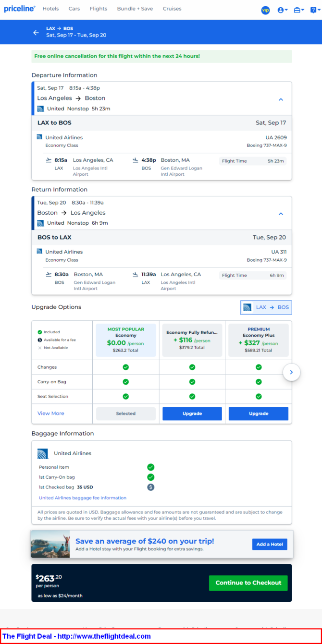322x644 pixels.
Task: Click United Airlines logo beside UA 311
Action: (39, 252)
